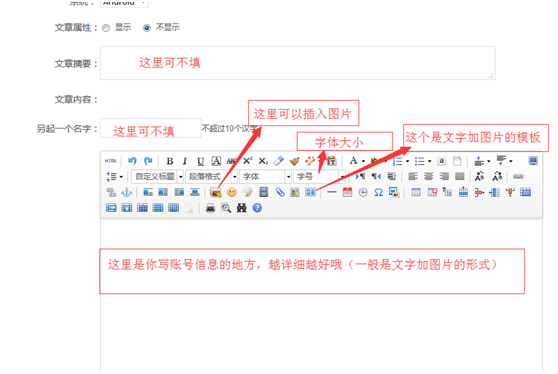Apply Italic formatting
Viewport: 558px width, 374px height.
185,161
